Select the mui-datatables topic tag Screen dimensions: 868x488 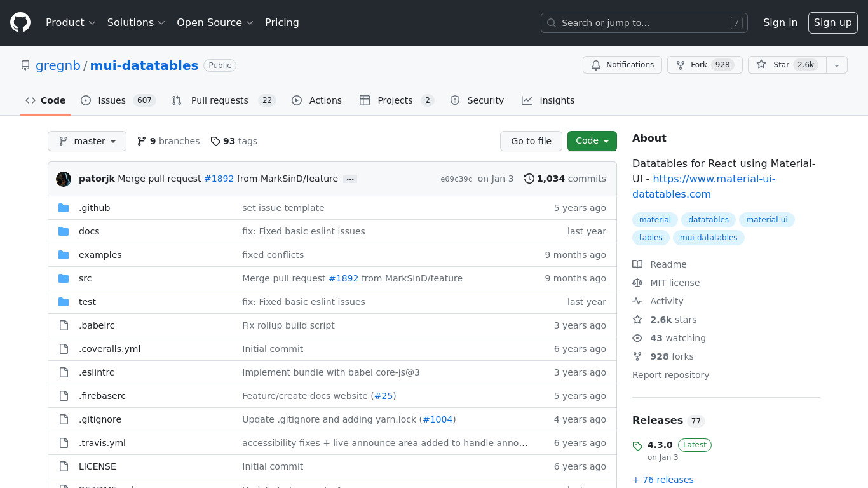pos(709,238)
